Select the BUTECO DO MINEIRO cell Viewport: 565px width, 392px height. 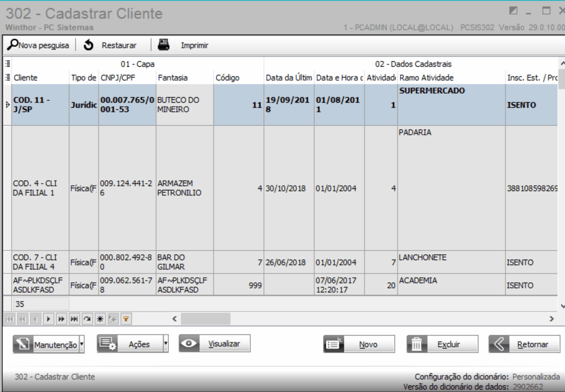pos(184,105)
